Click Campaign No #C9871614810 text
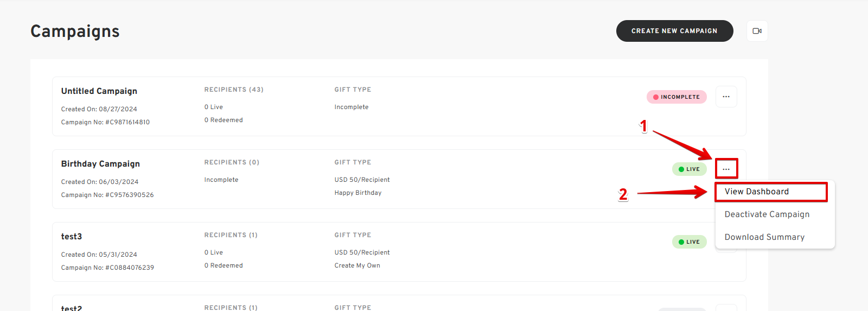868x311 pixels. click(x=105, y=122)
